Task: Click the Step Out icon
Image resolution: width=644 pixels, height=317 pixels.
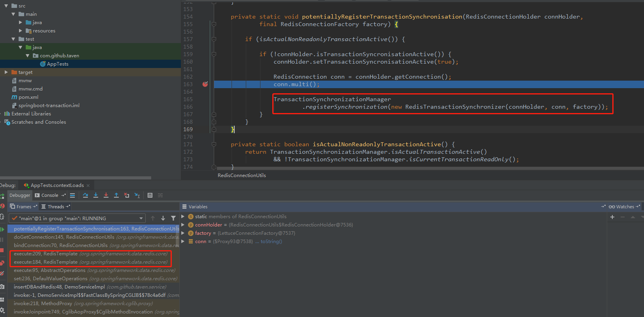Action: tap(116, 195)
